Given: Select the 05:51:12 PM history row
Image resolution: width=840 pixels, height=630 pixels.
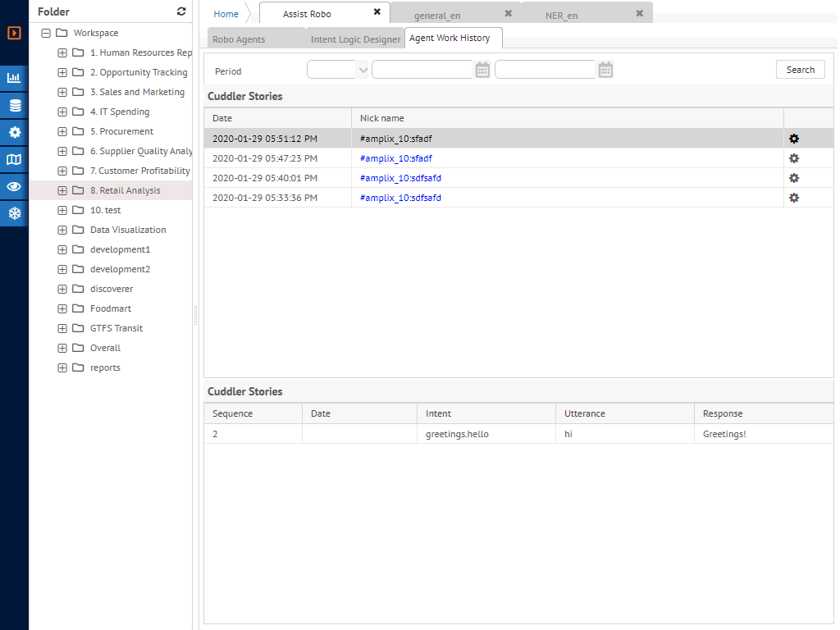Looking at the screenshot, I should [518, 139].
